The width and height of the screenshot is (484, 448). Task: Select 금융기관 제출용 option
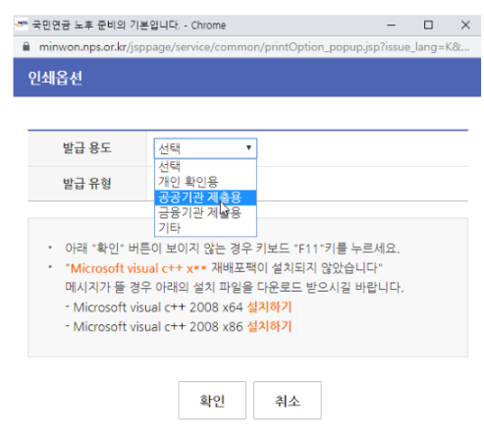(205, 213)
